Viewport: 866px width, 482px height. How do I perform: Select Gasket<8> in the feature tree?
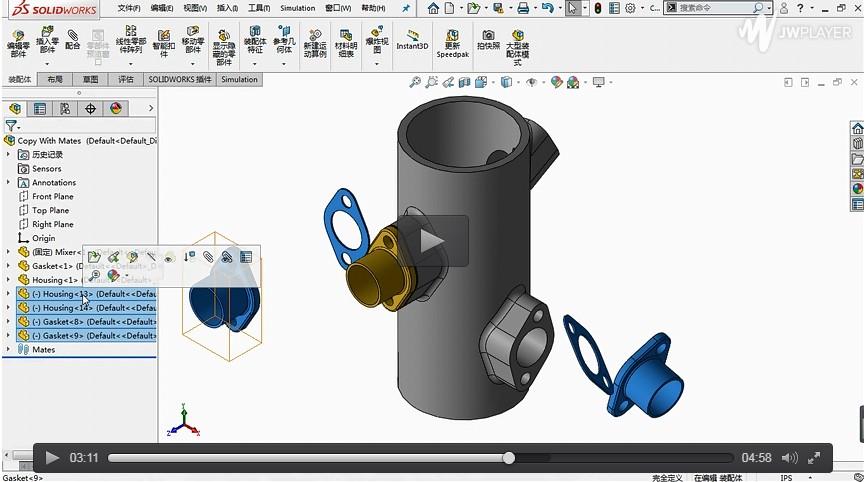pos(62,322)
